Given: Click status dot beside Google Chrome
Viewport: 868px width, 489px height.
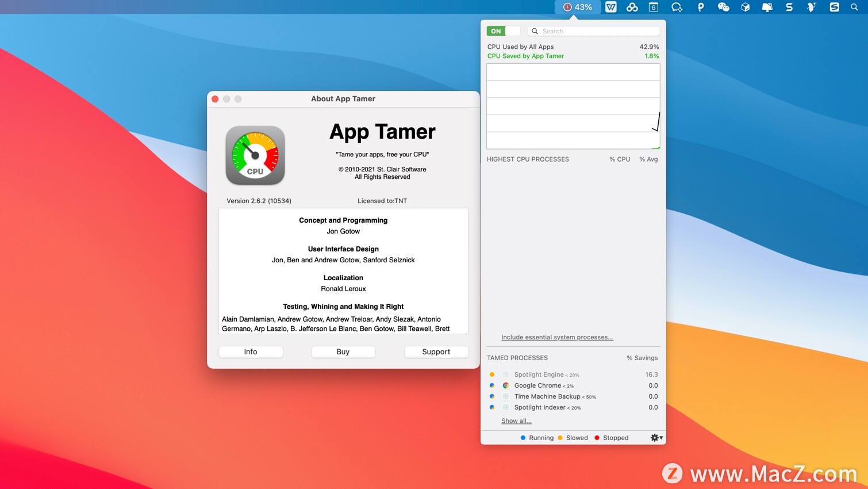Looking at the screenshot, I should pos(492,385).
